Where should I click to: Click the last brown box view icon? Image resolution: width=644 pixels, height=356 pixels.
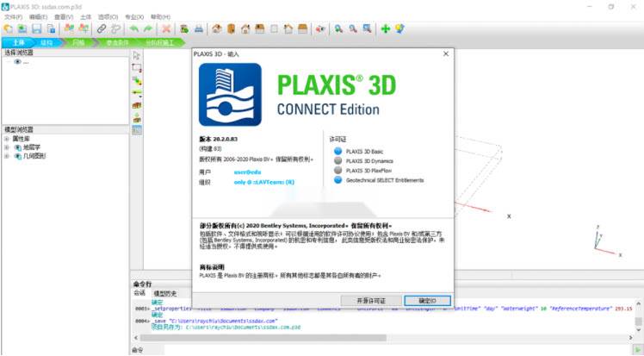point(303,28)
